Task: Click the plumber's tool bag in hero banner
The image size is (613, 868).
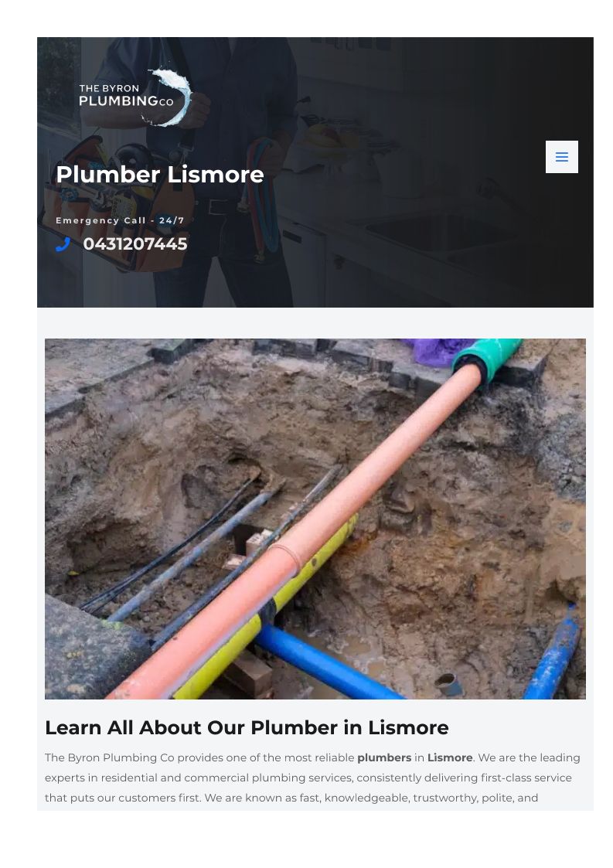Action: click(x=119, y=205)
